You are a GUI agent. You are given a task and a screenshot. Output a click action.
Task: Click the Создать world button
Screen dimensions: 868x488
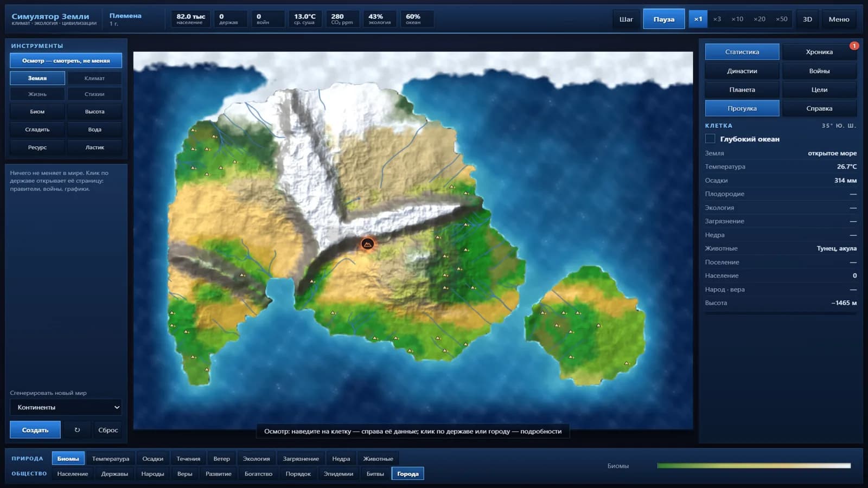[35, 430]
